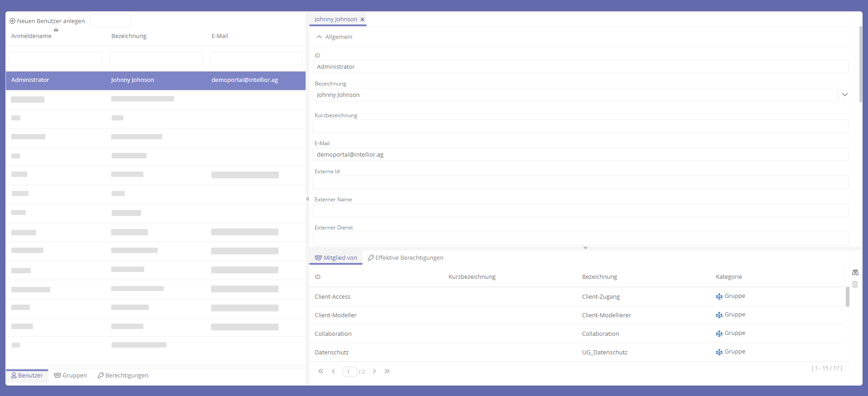The height and width of the screenshot is (396, 868).
Task: Click the trash delete icon
Action: point(855,284)
